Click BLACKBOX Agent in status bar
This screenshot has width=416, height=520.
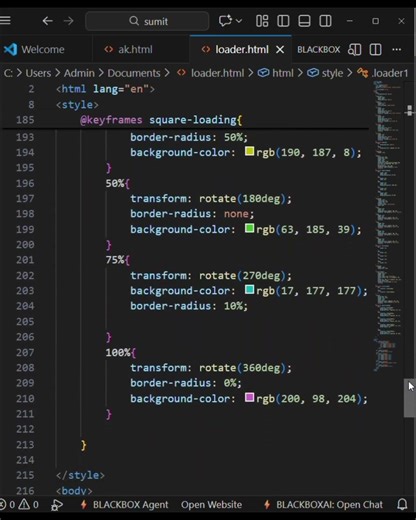[124, 505]
